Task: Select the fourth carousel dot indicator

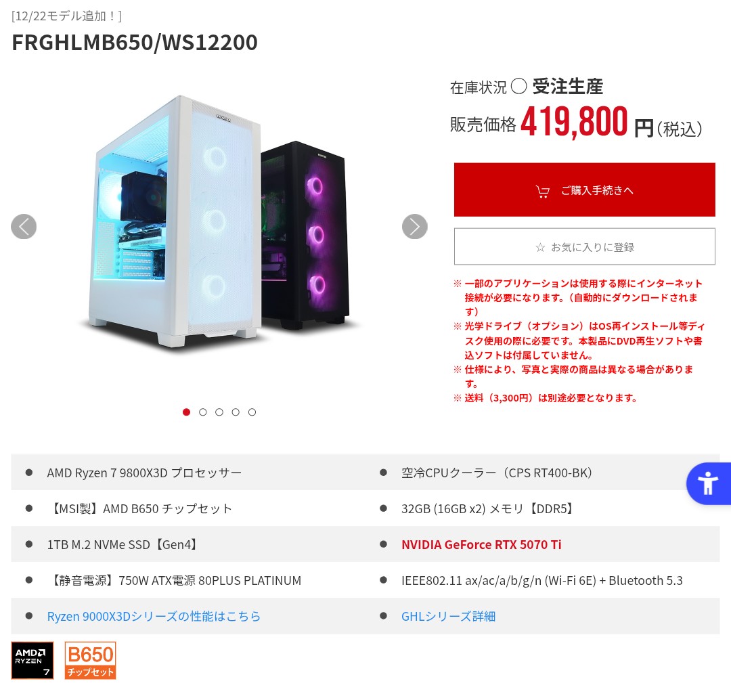Action: (236, 412)
